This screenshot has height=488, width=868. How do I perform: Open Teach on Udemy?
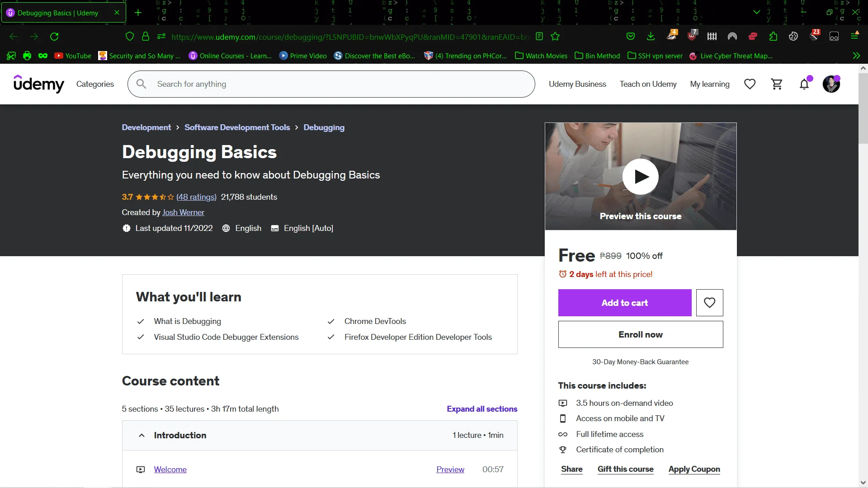tap(648, 84)
